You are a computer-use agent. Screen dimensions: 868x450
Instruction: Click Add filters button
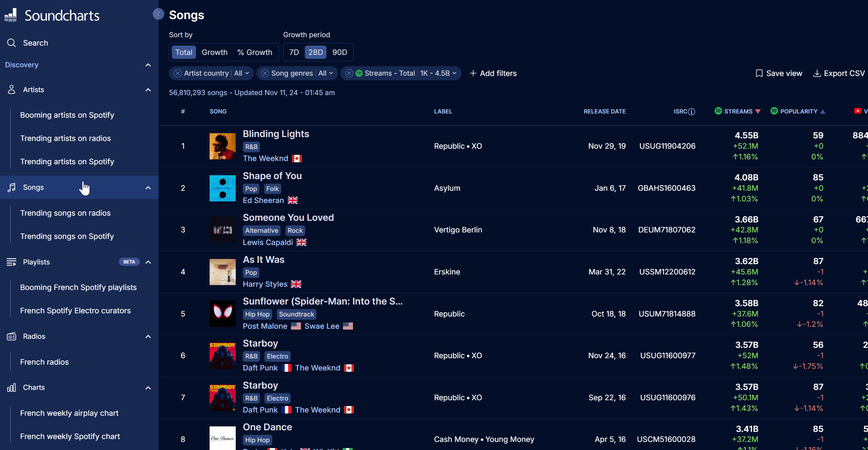(493, 73)
